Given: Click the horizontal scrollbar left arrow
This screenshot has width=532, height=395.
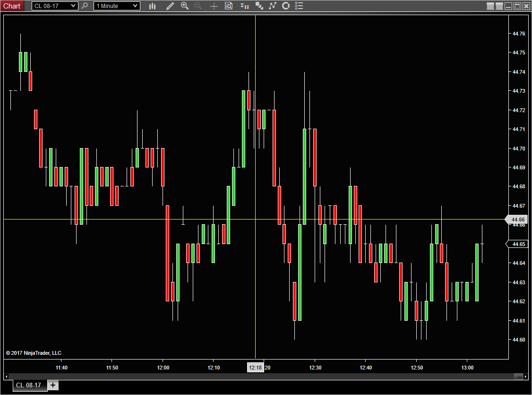Looking at the screenshot, I should pyautogui.click(x=6, y=377).
